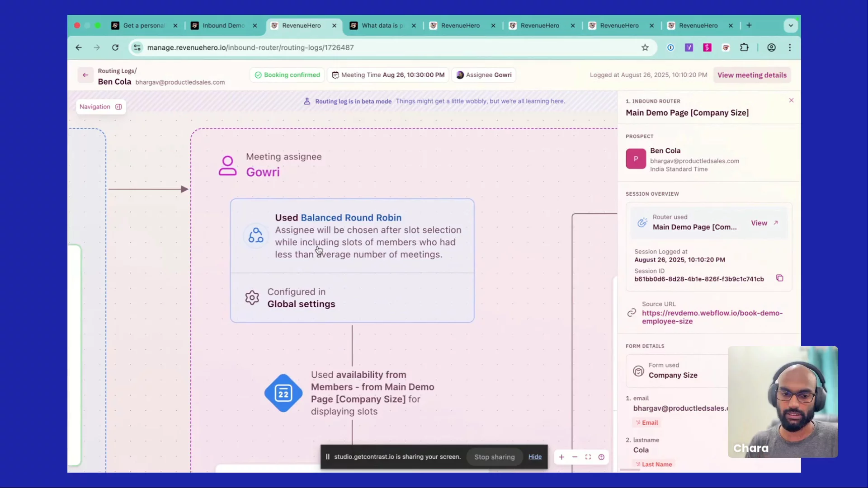This screenshot has height=488, width=868.
Task: Click the Routing Logs breadcrumb
Action: click(x=116, y=71)
